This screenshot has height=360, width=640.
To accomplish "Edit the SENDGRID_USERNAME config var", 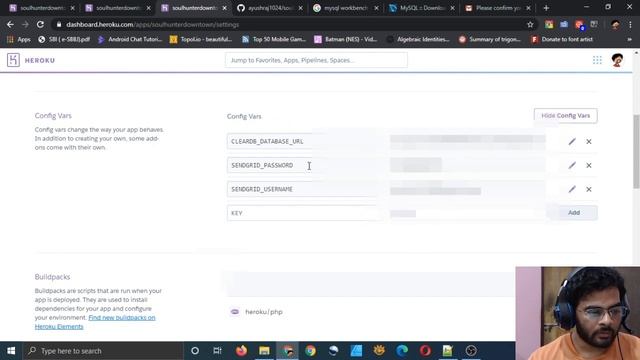I will (x=572, y=189).
